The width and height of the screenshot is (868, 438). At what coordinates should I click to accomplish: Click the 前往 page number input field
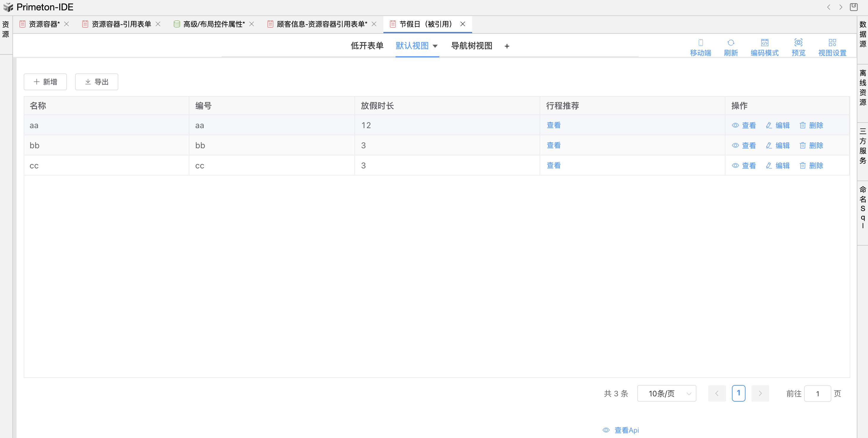pos(817,394)
